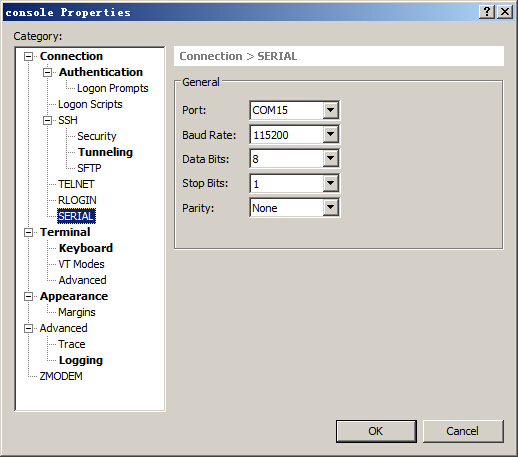Viewport: 518px width, 457px height.
Task: Open the Tunneling settings
Action: coord(105,152)
